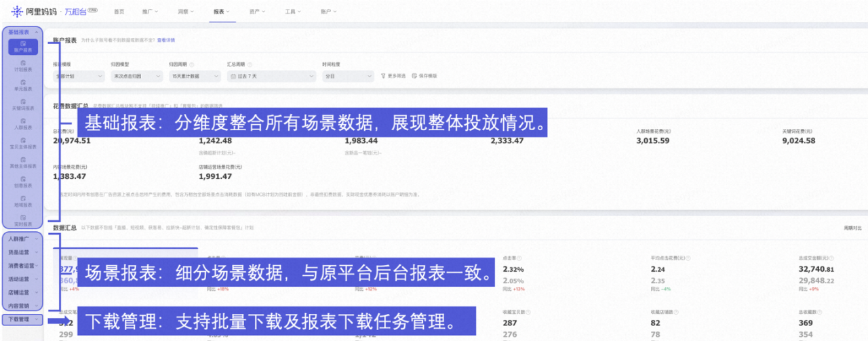The width and height of the screenshot is (868, 341).
Task: Click the help icon beside 总收藏数
Action: pyautogui.click(x=818, y=312)
